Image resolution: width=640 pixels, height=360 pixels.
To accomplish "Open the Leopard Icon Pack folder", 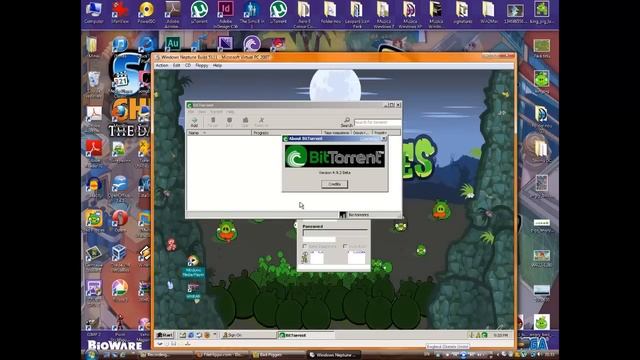I will [357, 14].
